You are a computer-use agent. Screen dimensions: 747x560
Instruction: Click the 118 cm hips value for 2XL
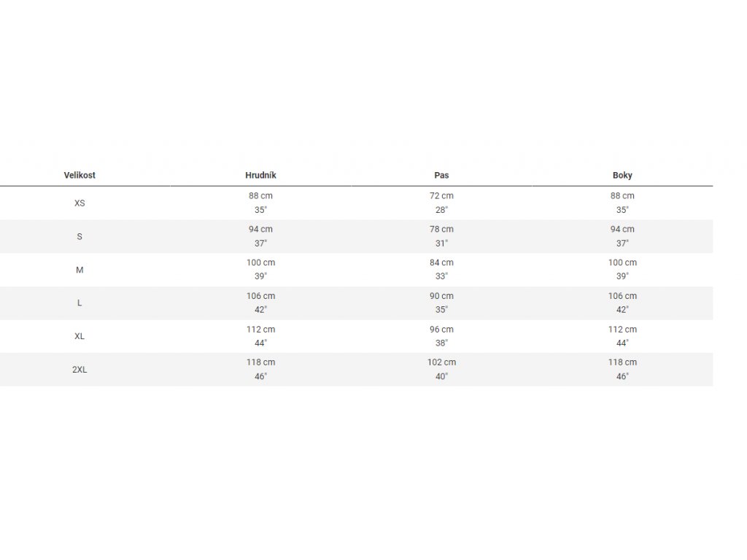pos(622,362)
